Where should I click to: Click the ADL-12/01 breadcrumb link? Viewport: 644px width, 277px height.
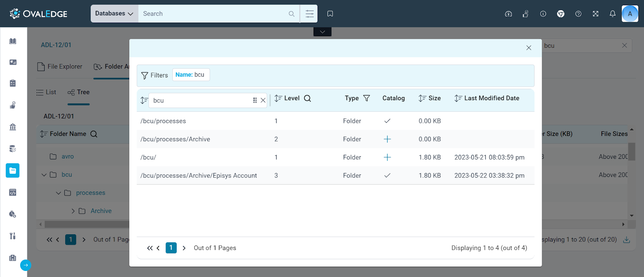56,45
